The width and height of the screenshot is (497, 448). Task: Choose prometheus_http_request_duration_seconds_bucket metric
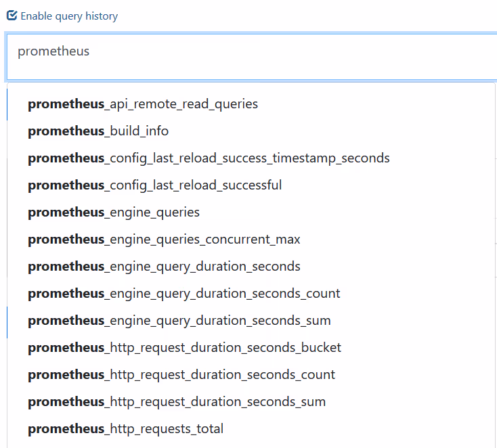coord(184,348)
